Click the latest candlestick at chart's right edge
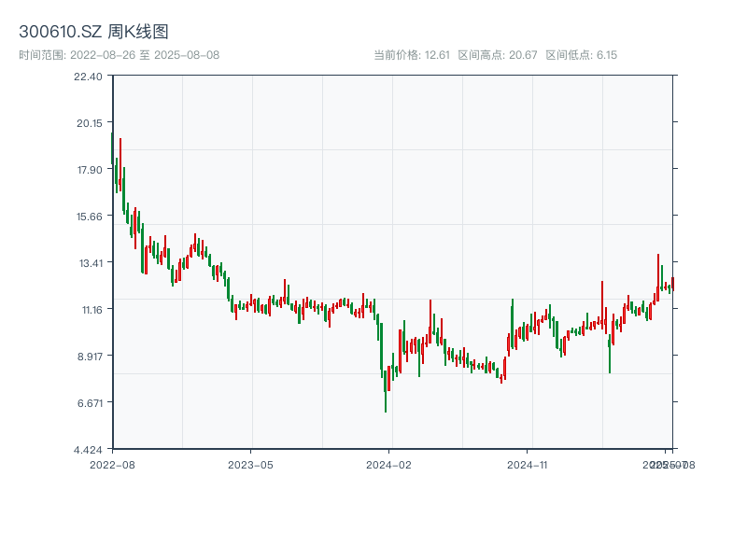This screenshot has width=747, height=560. [672, 282]
